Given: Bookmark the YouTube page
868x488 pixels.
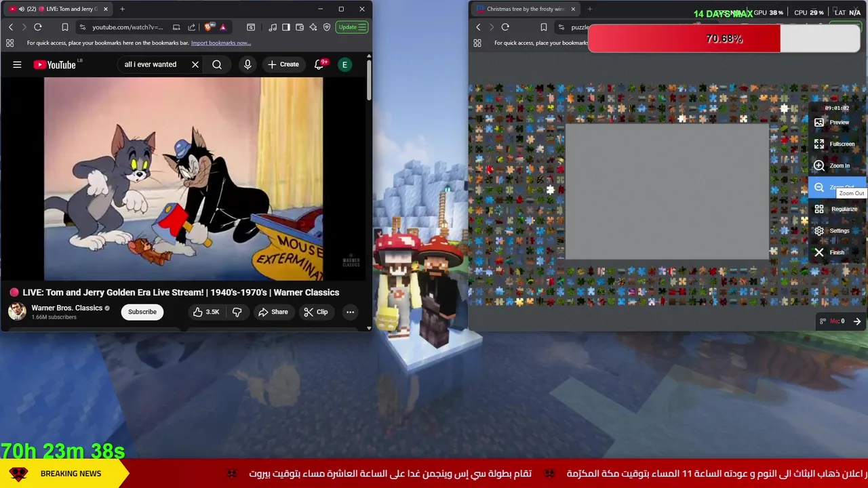Looking at the screenshot, I should pyautogui.click(x=65, y=27).
